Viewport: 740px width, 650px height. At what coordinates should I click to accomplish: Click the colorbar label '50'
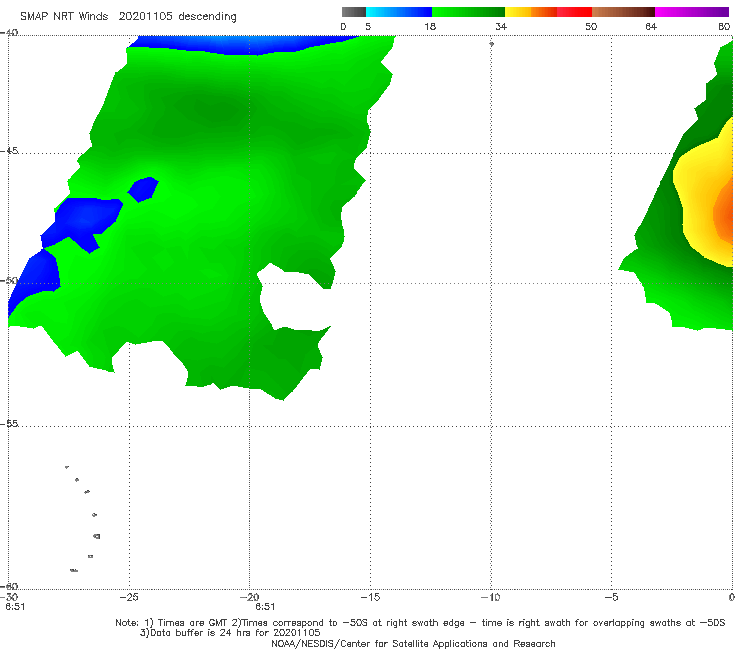[591, 26]
